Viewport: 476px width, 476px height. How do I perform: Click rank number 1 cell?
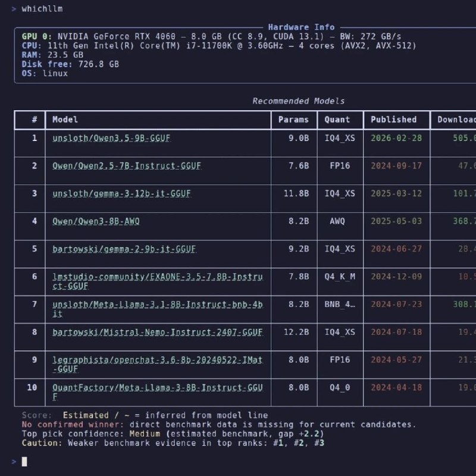point(35,139)
